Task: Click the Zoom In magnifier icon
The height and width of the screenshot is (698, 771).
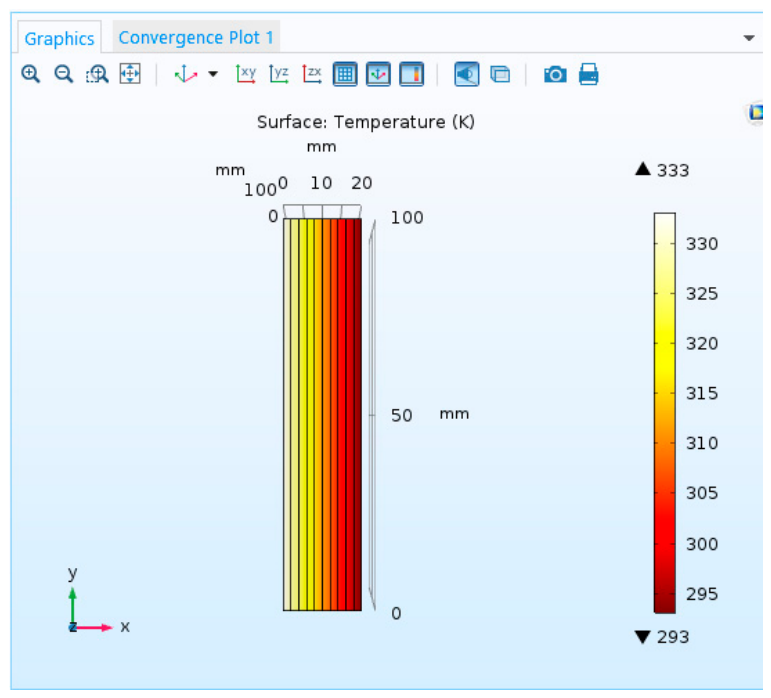Action: point(30,74)
